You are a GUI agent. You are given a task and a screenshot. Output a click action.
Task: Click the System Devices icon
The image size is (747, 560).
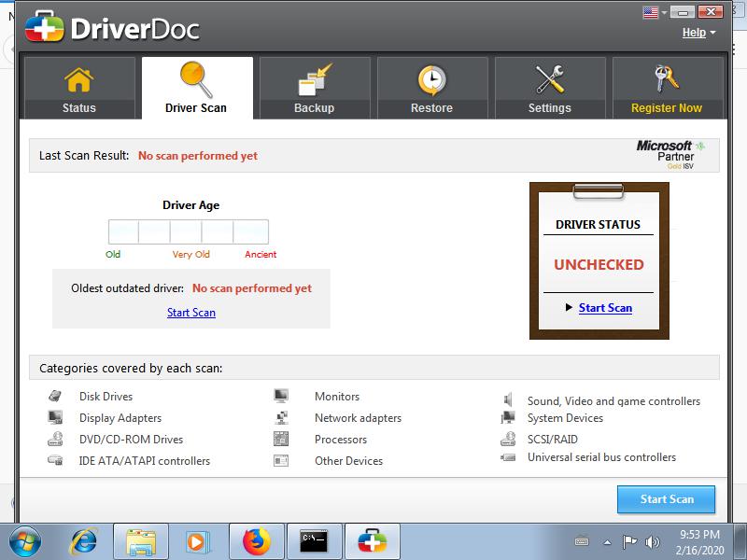pos(508,417)
